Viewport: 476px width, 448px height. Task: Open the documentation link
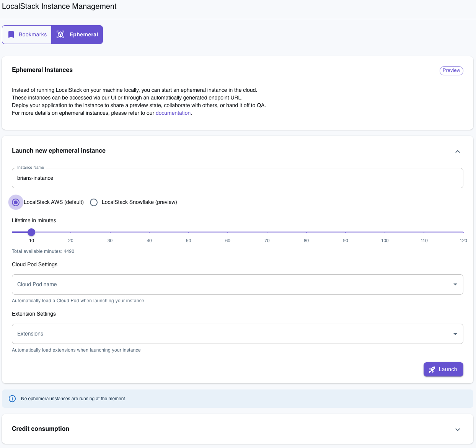[173, 113]
